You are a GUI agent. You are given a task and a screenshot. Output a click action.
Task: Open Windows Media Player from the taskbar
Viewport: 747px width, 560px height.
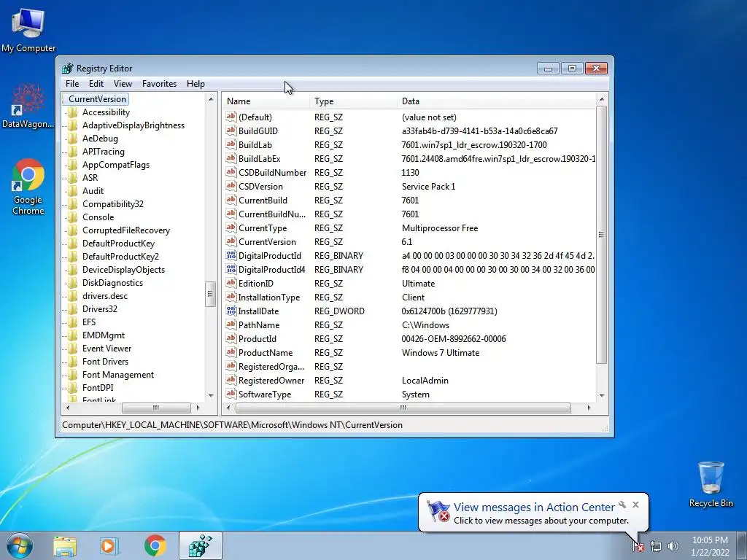pos(109,545)
